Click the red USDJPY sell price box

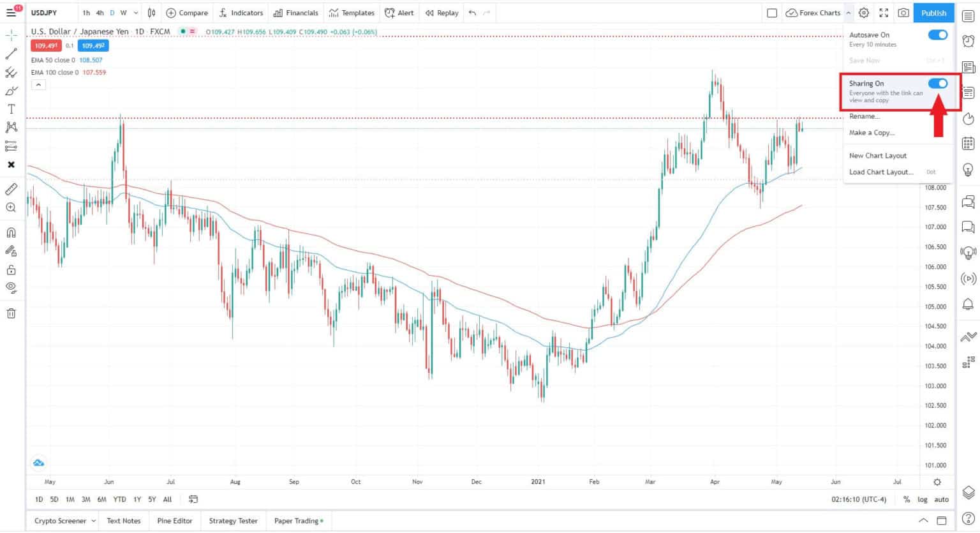coord(45,45)
